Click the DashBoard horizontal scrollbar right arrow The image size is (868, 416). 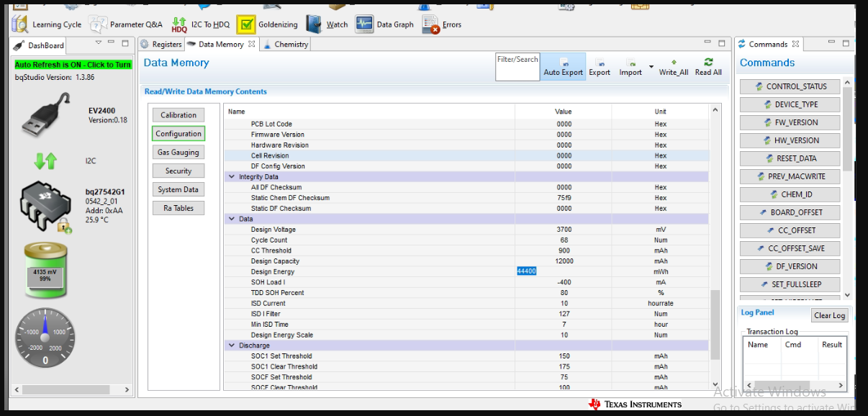coord(128,389)
